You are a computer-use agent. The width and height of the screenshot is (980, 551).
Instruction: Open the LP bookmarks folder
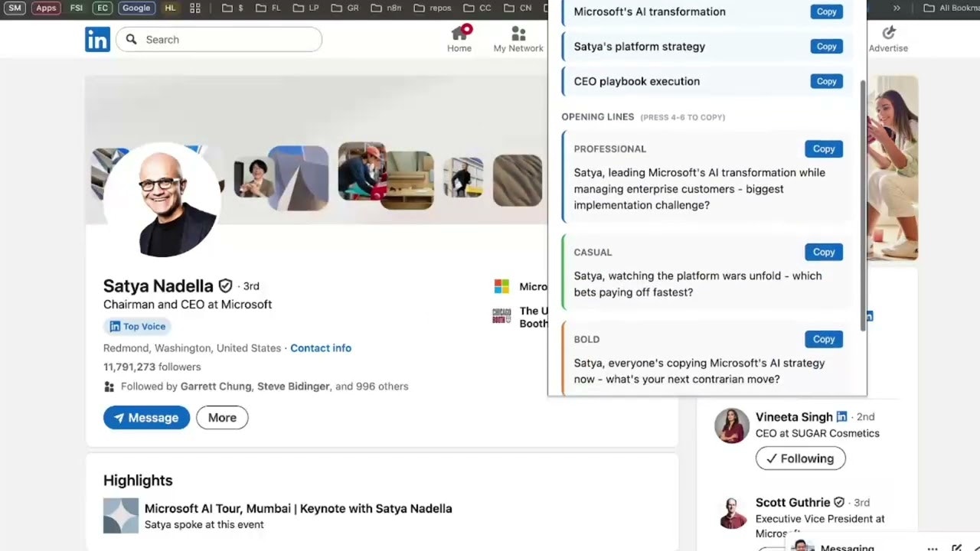(x=306, y=8)
